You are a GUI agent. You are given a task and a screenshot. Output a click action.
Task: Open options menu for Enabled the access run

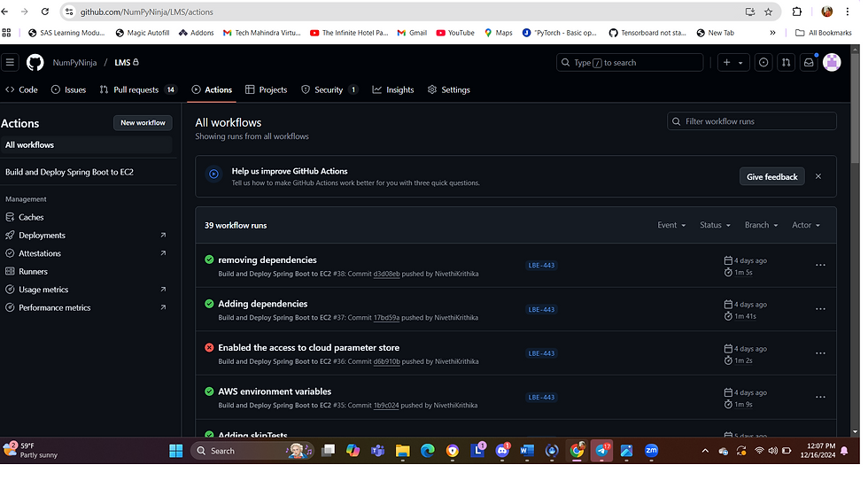(820, 353)
